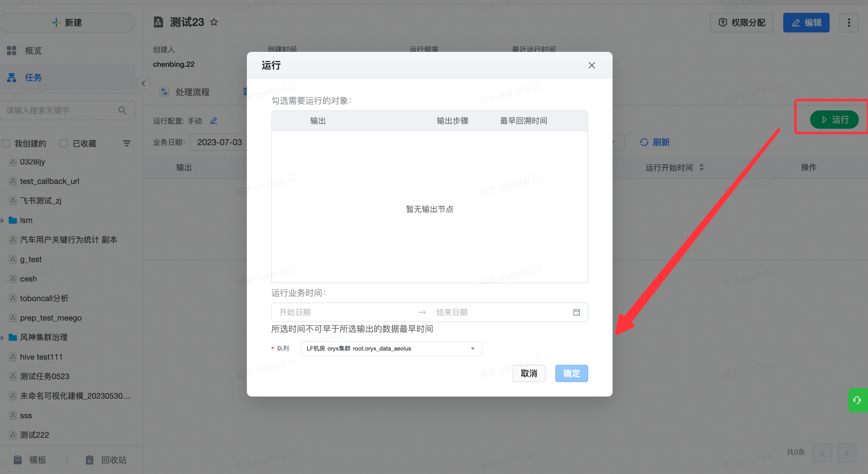Close the 运行 dialog with the X
This screenshot has width=868, height=474.
[592, 65]
